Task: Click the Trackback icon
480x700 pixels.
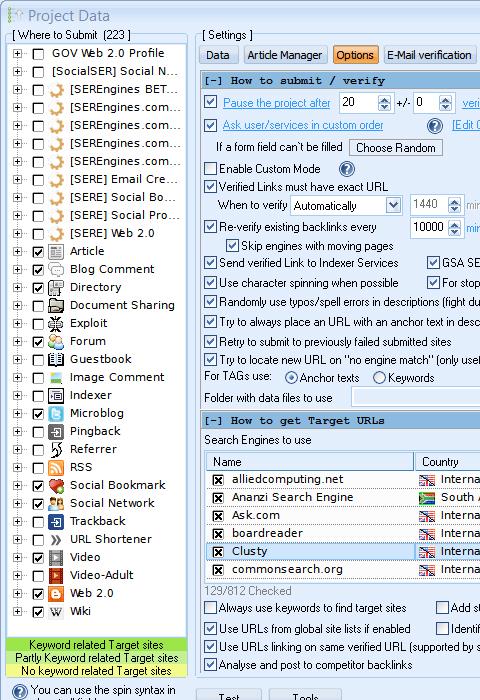Action: [56, 522]
